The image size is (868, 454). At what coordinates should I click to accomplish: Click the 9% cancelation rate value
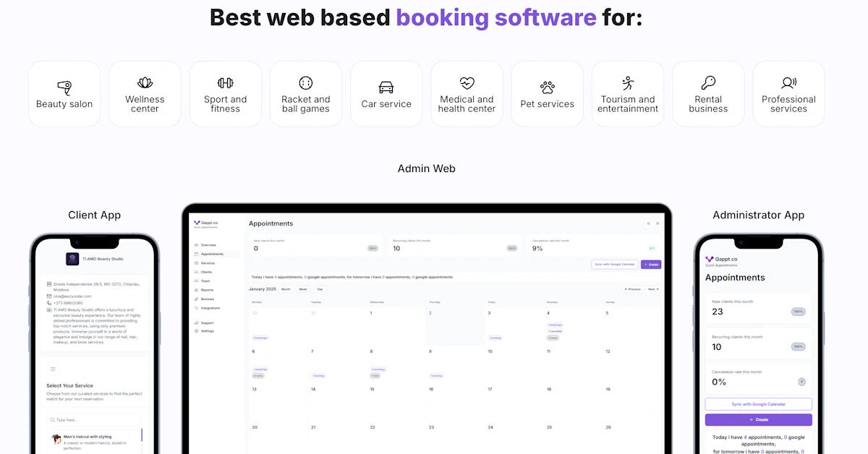(x=537, y=248)
